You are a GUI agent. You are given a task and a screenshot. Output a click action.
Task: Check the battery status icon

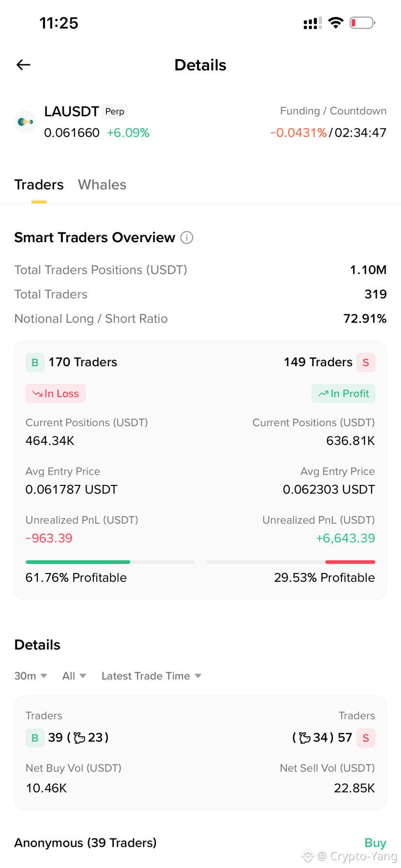click(362, 23)
